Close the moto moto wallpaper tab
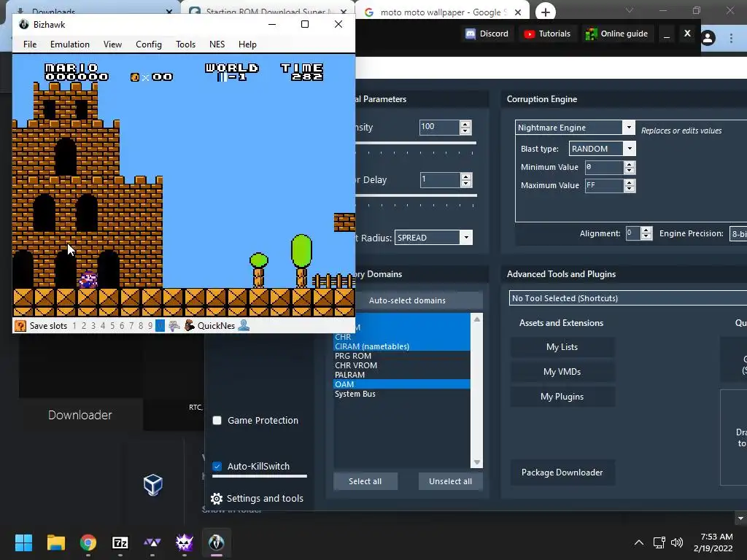Viewport: 747px width, 560px height. 518,12
